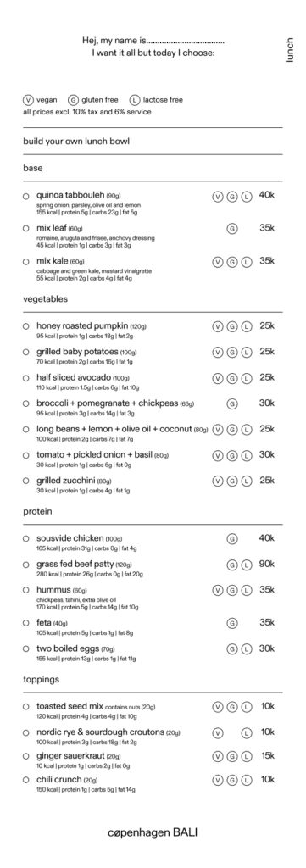Choose the grass fed beef patty circle

click(25, 564)
